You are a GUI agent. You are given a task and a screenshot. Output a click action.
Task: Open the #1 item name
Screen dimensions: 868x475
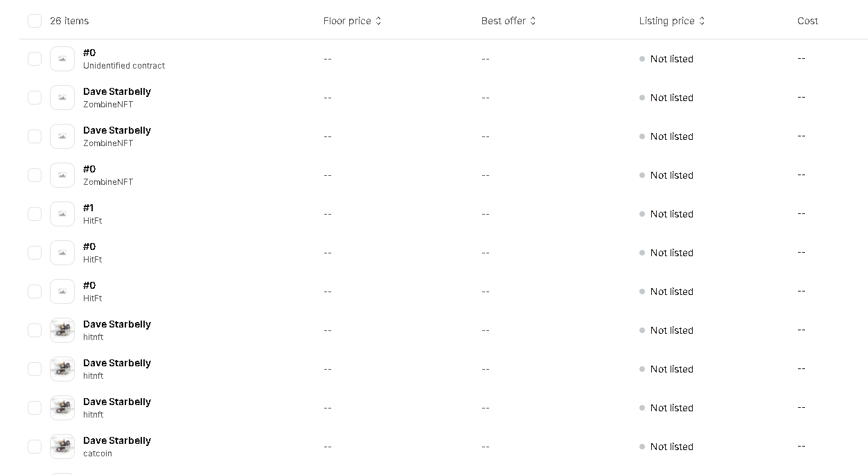(89, 208)
